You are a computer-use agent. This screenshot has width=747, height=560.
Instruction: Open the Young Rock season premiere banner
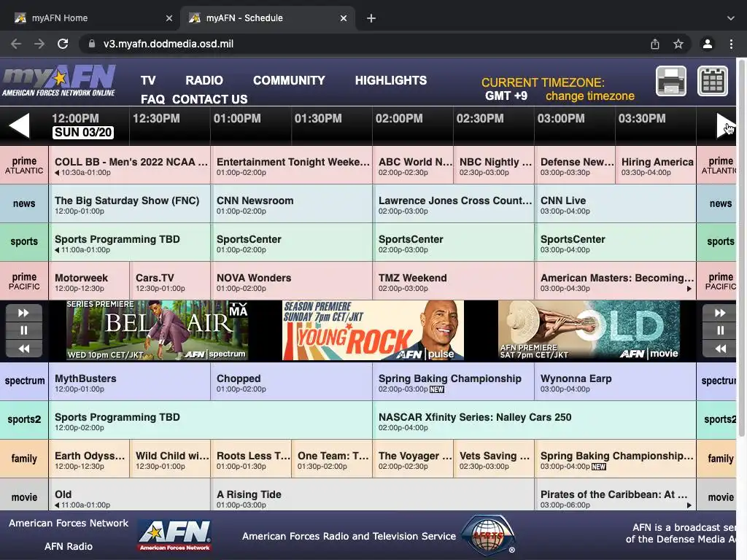pyautogui.click(x=373, y=330)
